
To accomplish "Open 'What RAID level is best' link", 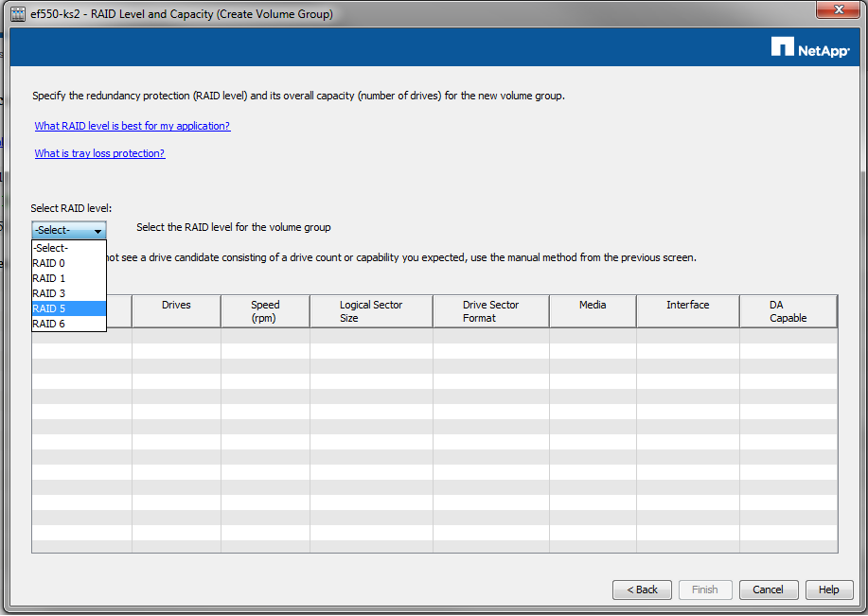I will pyautogui.click(x=133, y=126).
